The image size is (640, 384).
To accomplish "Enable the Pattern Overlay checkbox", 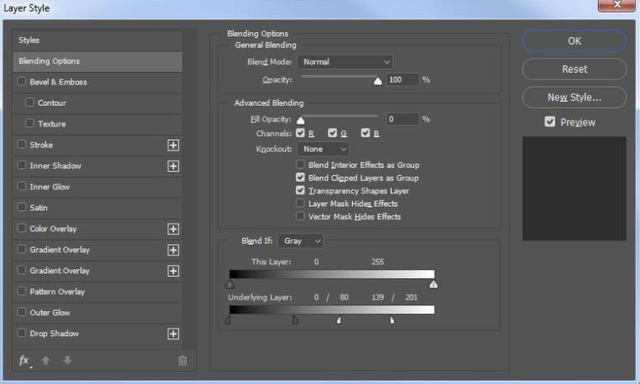I will click(x=22, y=291).
